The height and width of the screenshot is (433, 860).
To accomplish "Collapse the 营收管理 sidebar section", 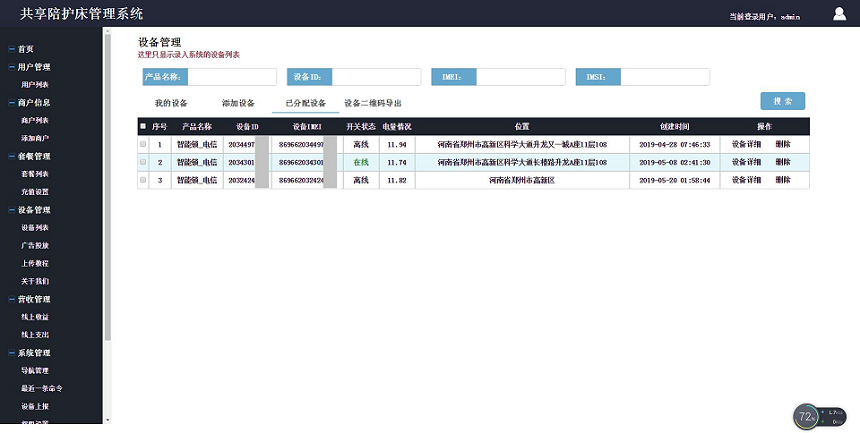I will click(11, 299).
